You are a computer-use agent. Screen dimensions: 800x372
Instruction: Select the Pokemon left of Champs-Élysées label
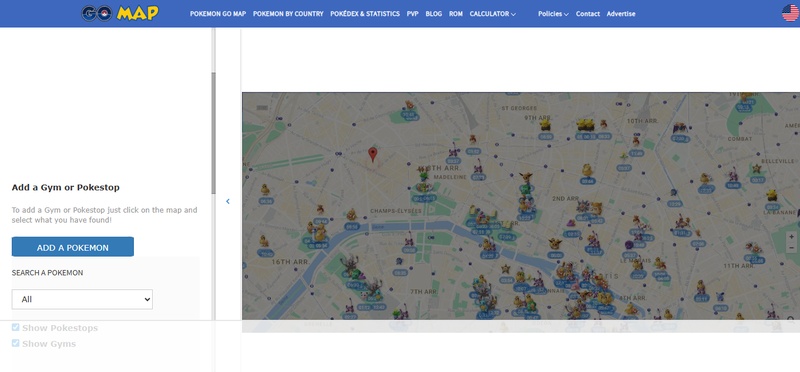pos(352,215)
